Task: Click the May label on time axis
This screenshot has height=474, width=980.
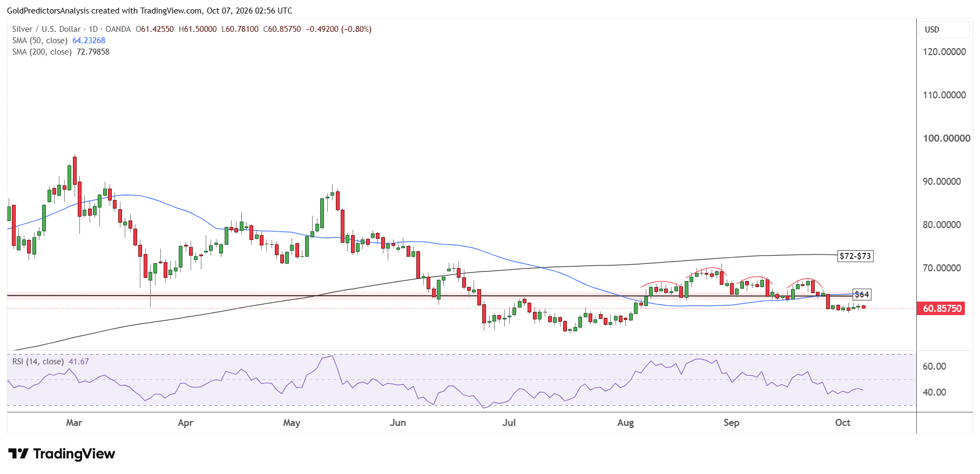Action: pos(292,423)
